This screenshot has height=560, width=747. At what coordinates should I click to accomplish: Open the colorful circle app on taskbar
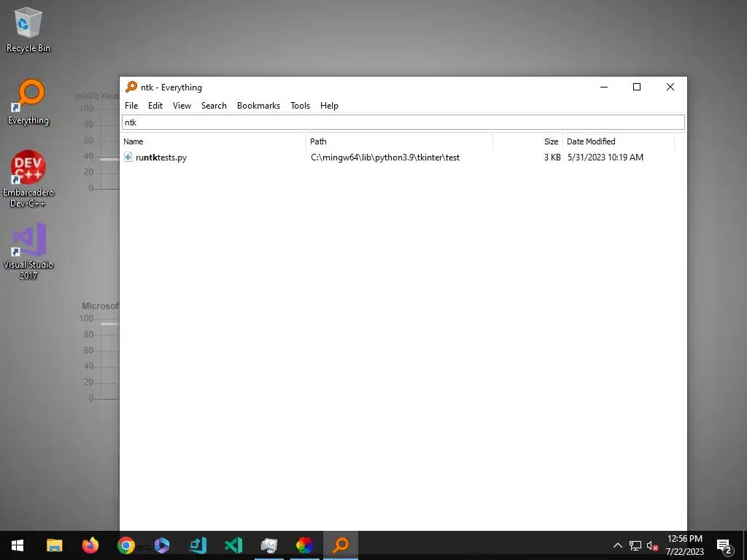(x=305, y=545)
